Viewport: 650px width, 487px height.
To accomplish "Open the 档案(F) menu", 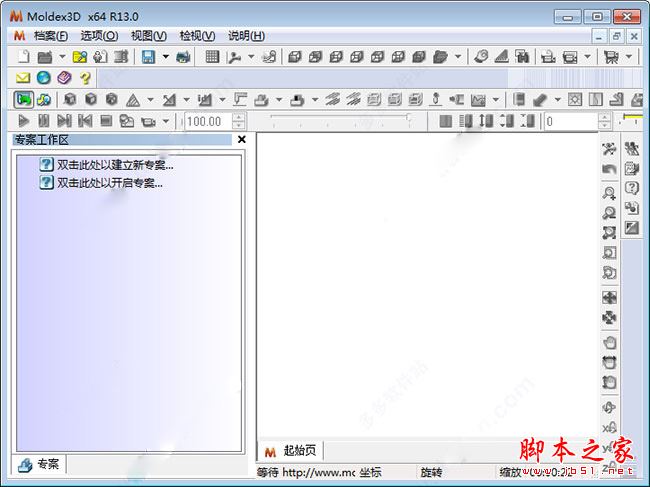I will click(x=51, y=36).
